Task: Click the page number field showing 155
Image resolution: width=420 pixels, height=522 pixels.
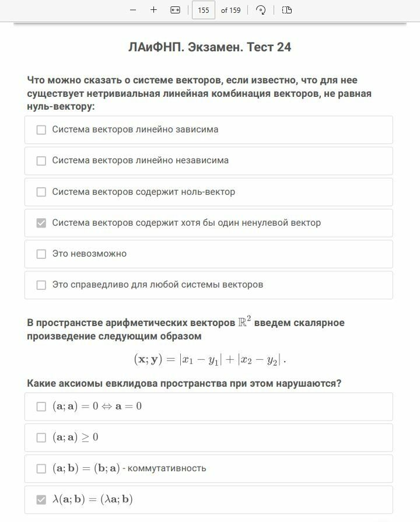Action: coord(204,10)
